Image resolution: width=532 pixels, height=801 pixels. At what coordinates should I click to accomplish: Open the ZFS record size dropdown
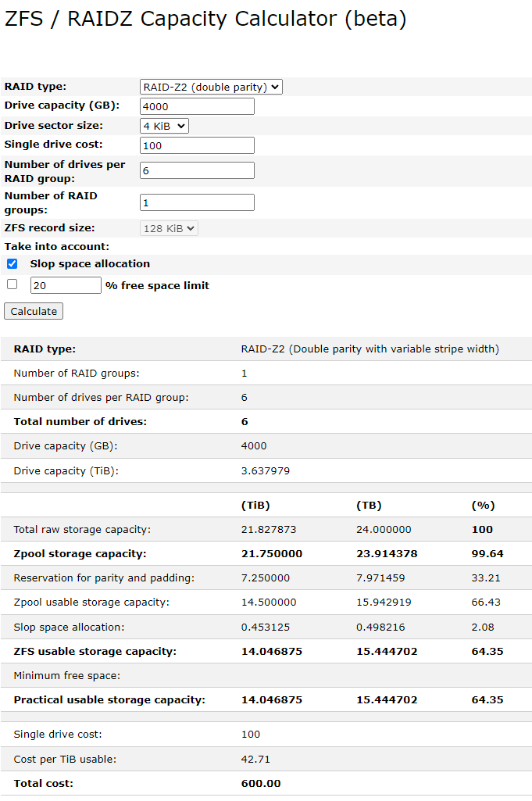point(169,228)
